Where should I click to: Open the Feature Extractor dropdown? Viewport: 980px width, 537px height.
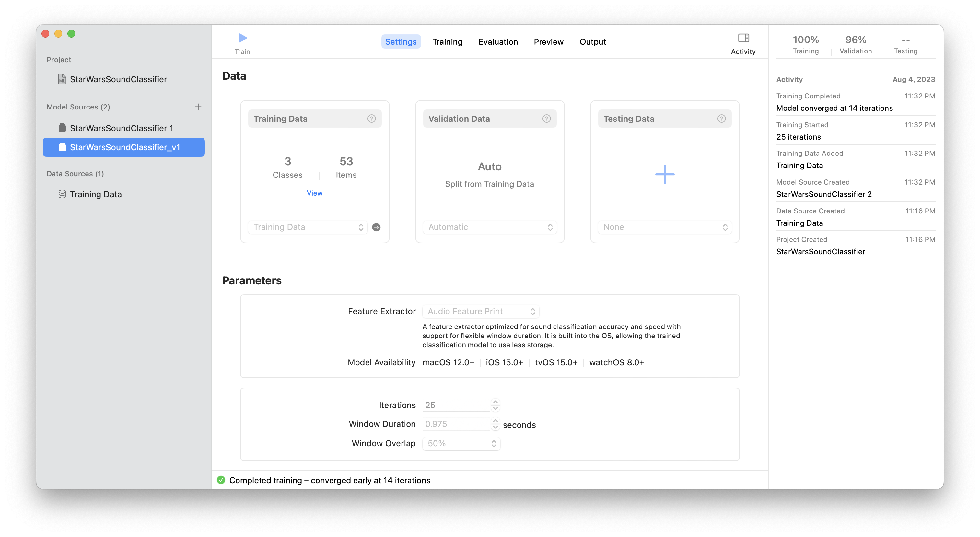click(x=481, y=311)
